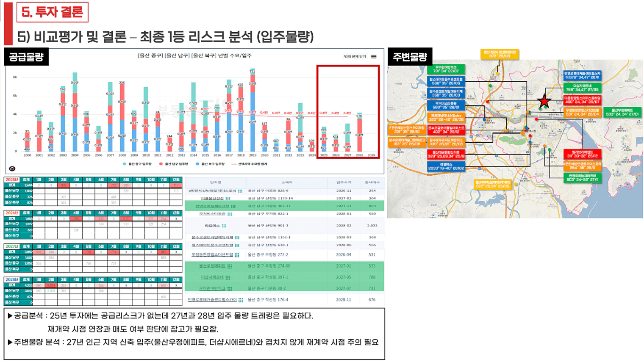Click the 공급물량 section label
Image resolution: width=644 pixels, height=362 pixels.
pyautogui.click(x=26, y=57)
